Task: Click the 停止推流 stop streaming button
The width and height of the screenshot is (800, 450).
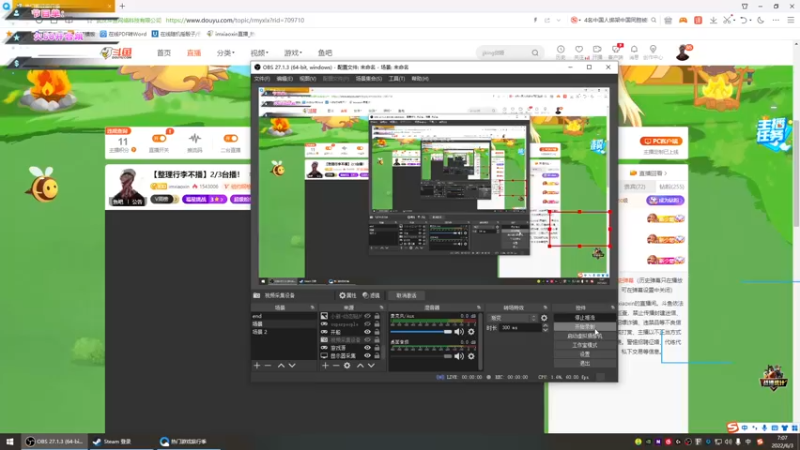Action: tap(585, 317)
